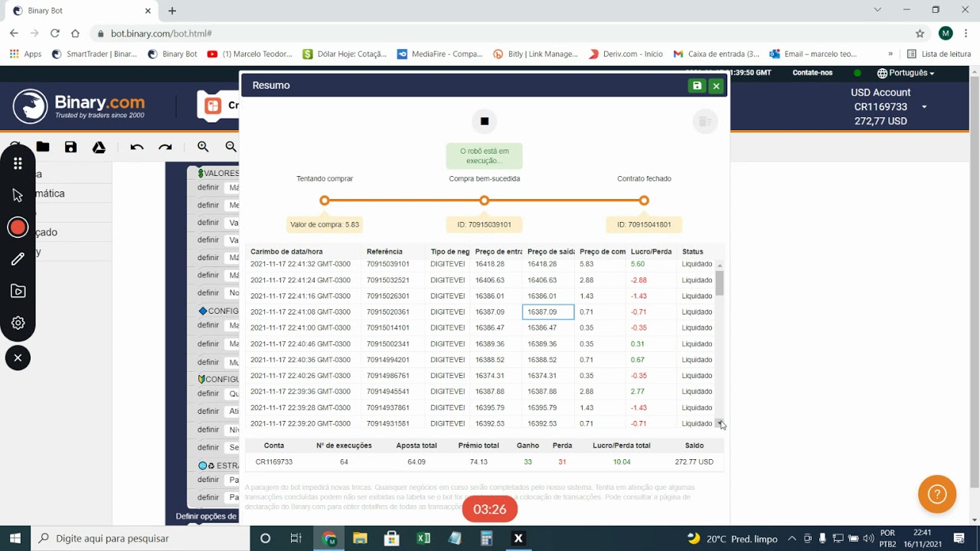Click profit value 5.60 in the first row
This screenshot has height=551, width=980.
pos(638,264)
